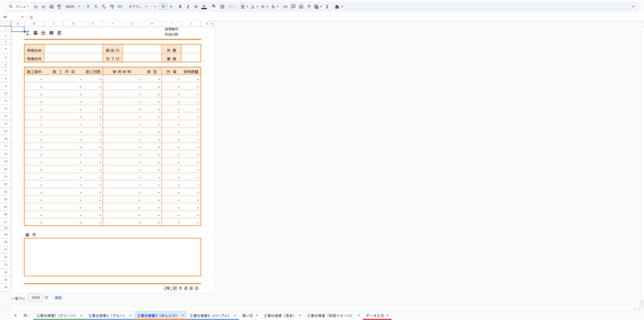Create a filter with funnel icon
Image resolution: width=644 pixels, height=320 pixels.
pos(309,6)
